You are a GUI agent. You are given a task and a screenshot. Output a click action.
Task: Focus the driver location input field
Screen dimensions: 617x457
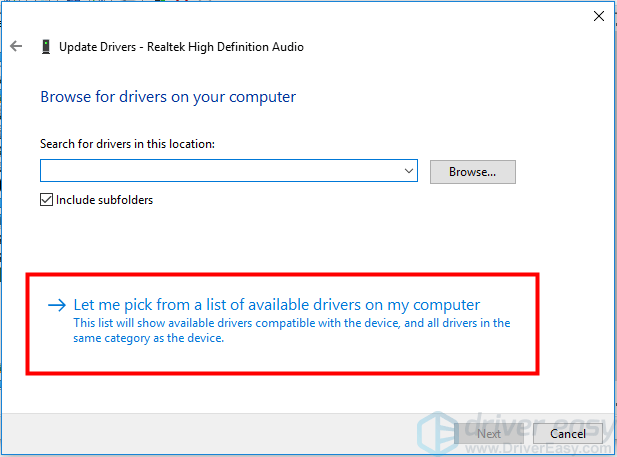(x=229, y=171)
